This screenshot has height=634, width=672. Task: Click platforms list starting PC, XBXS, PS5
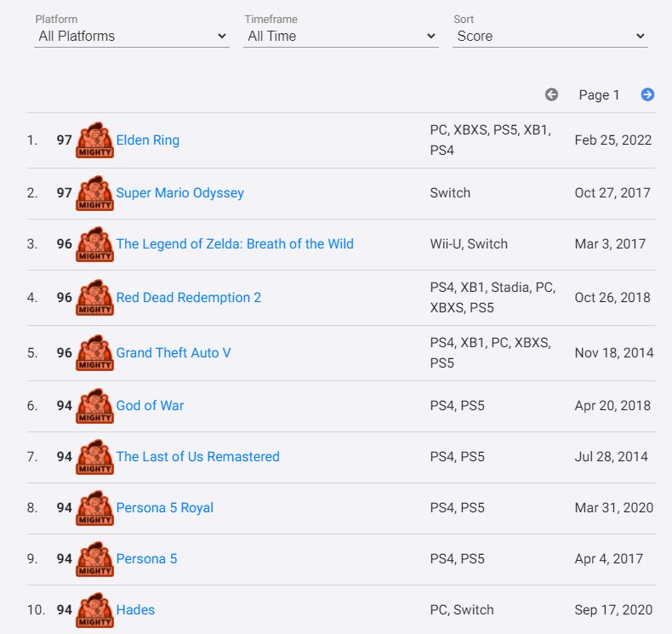click(491, 140)
